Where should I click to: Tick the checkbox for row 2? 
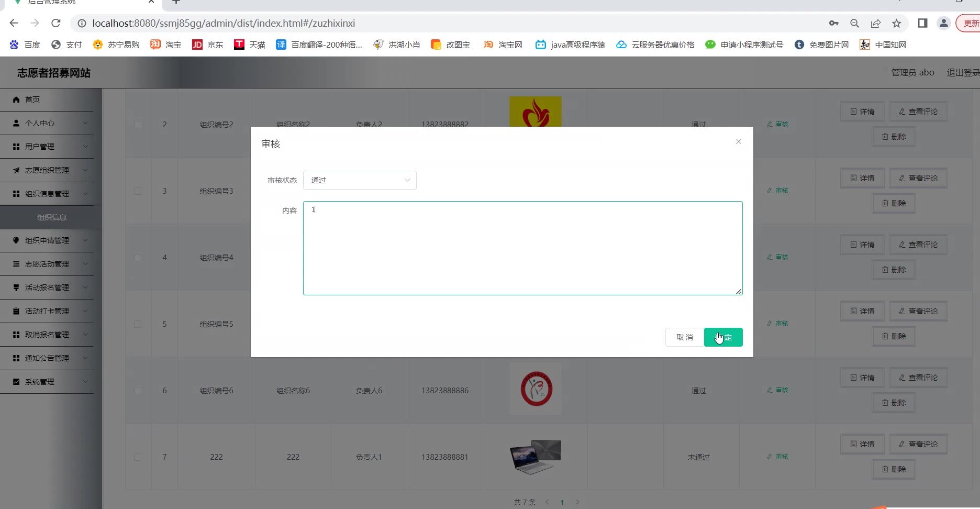138,125
